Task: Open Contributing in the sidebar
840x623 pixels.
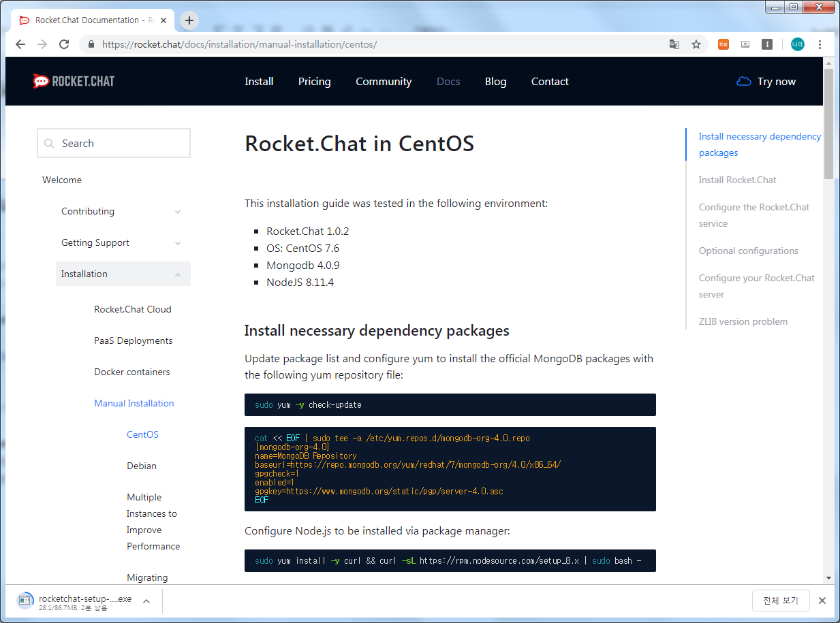Action: click(88, 212)
